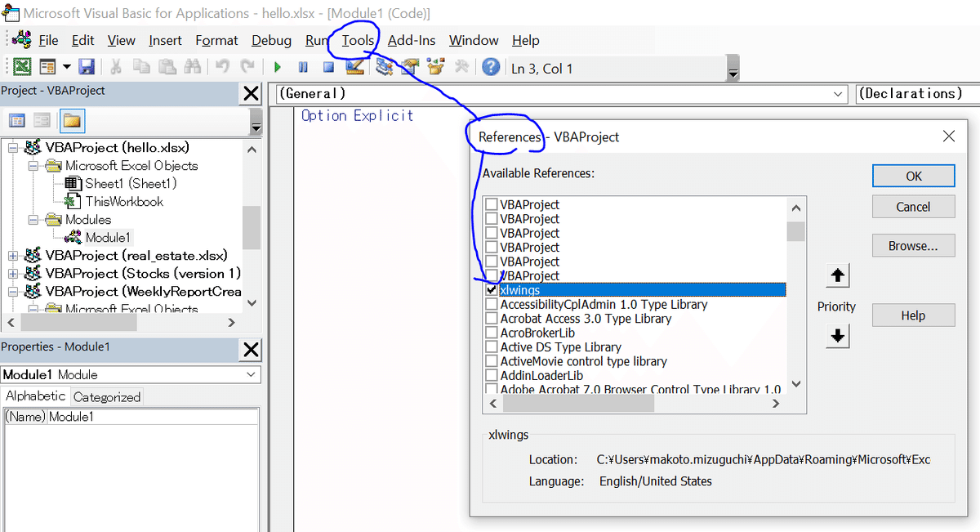Click the Copy icon in toolbar

tap(143, 67)
